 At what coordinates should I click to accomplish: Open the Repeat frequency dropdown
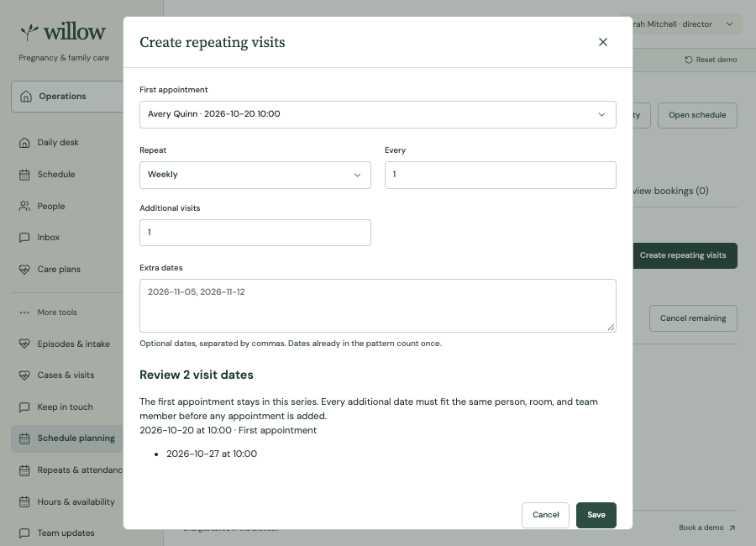[x=255, y=175]
